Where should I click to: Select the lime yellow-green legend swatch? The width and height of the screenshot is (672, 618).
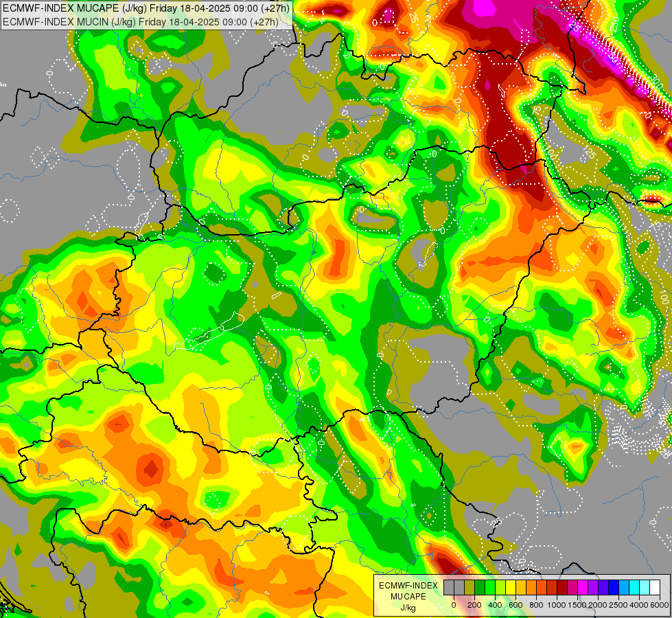(x=500, y=587)
